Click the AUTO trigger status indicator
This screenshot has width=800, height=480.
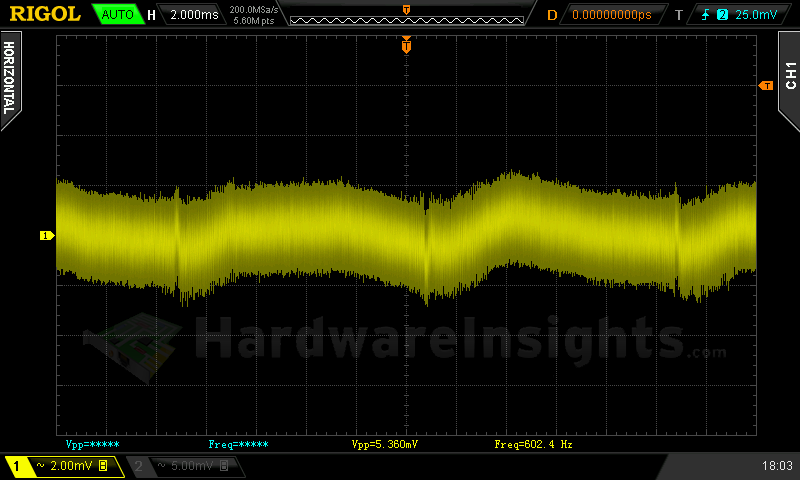tap(117, 15)
